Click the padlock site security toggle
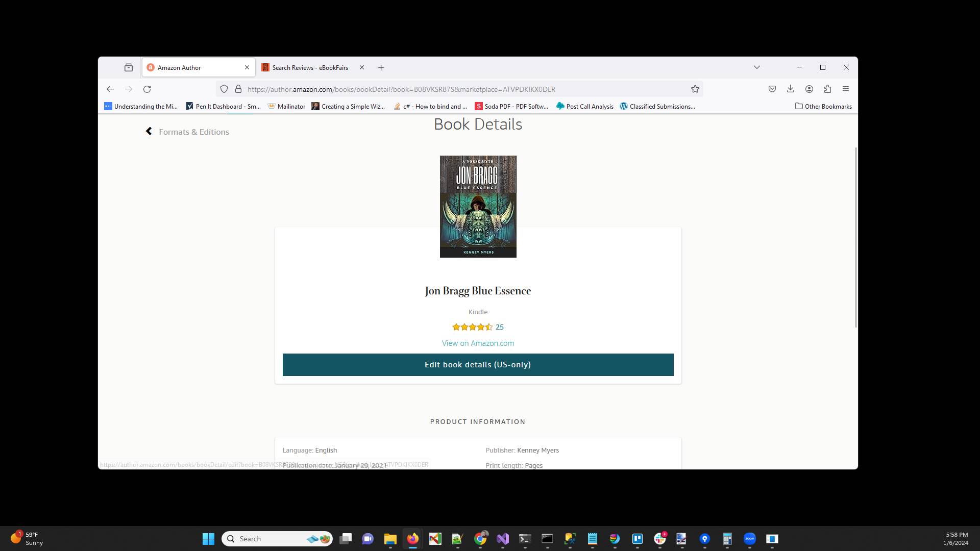 pyautogui.click(x=238, y=89)
